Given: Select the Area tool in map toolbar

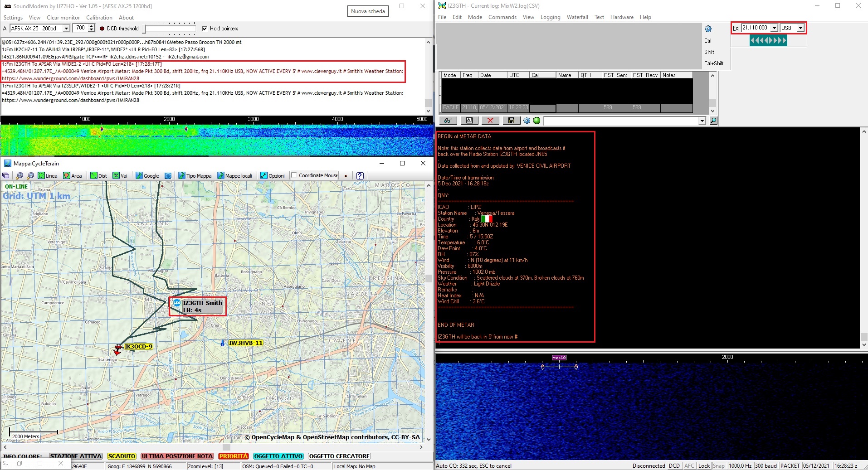Looking at the screenshot, I should click(73, 176).
